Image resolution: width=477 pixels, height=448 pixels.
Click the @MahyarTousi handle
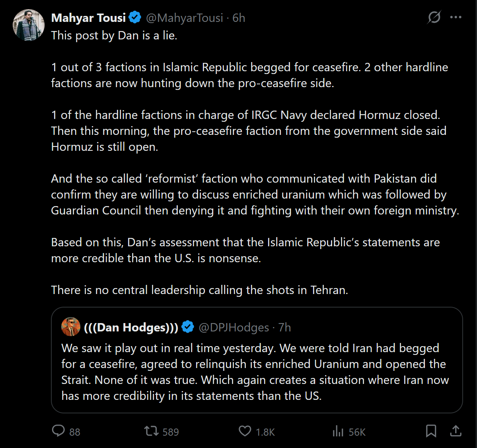pyautogui.click(x=185, y=18)
